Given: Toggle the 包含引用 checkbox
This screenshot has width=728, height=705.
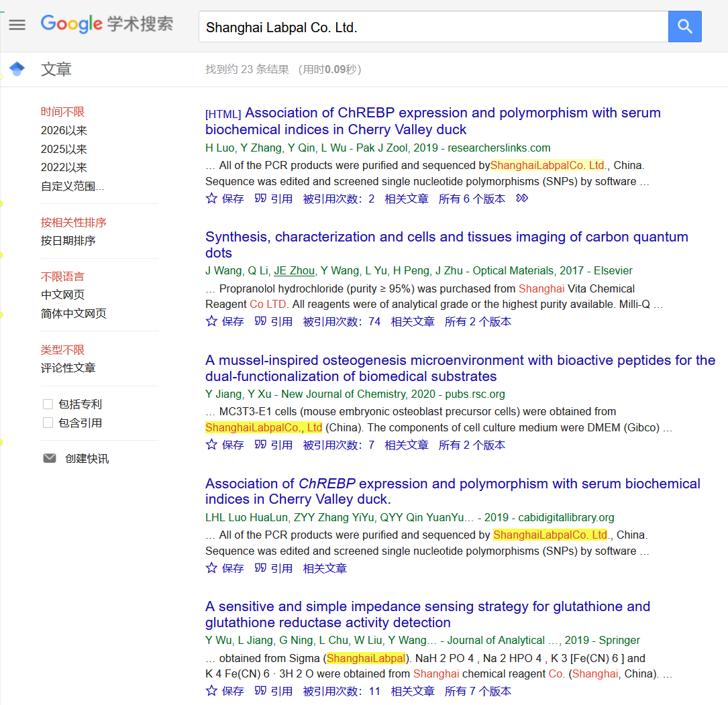Looking at the screenshot, I should [48, 423].
